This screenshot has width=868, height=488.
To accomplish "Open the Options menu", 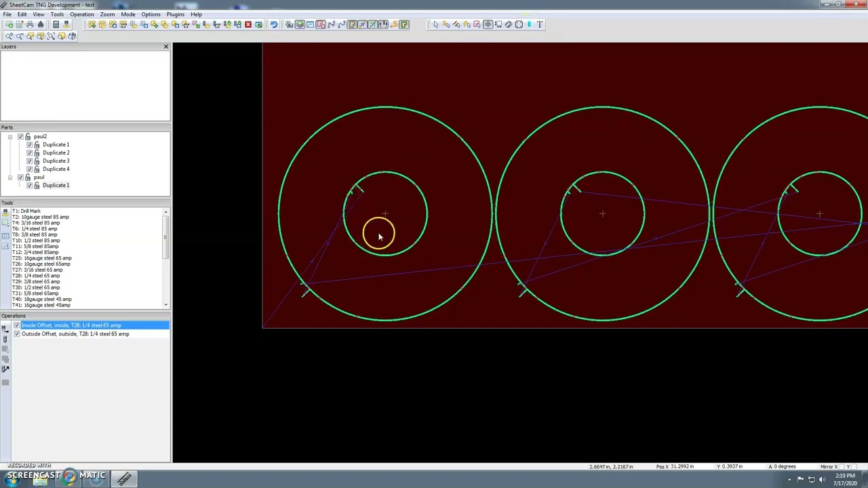I will click(151, 14).
